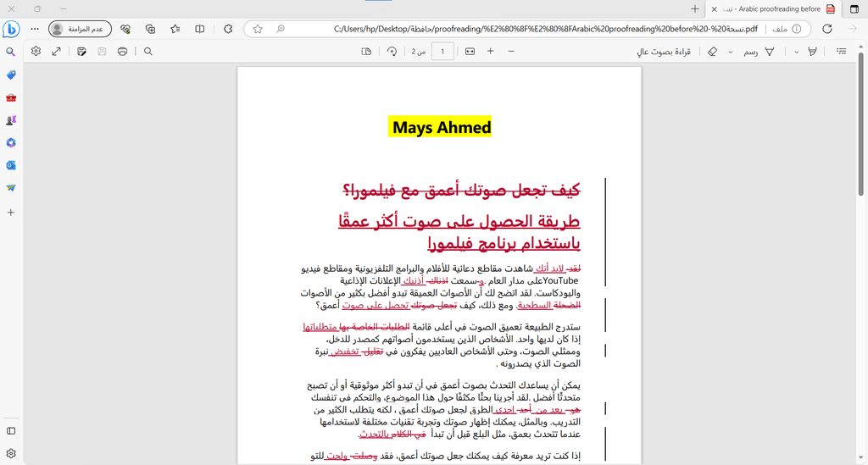The width and height of the screenshot is (868, 465).
Task: Open the Edge settings and more menu
Action: point(35,29)
